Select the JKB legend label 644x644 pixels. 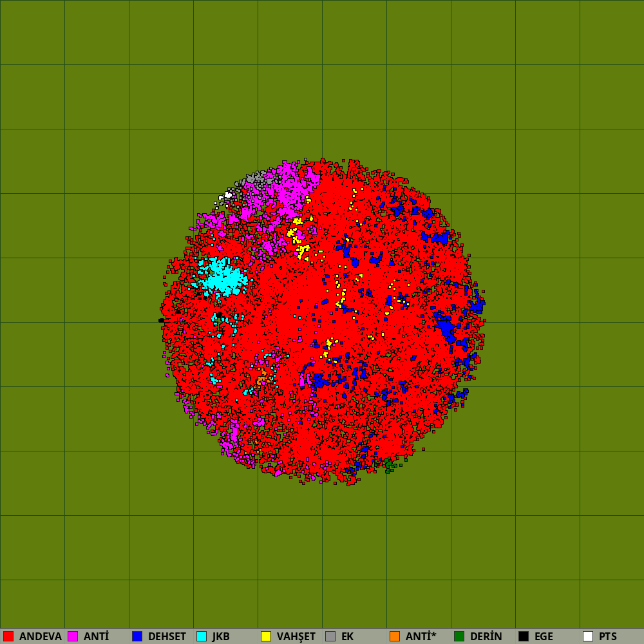(x=221, y=636)
